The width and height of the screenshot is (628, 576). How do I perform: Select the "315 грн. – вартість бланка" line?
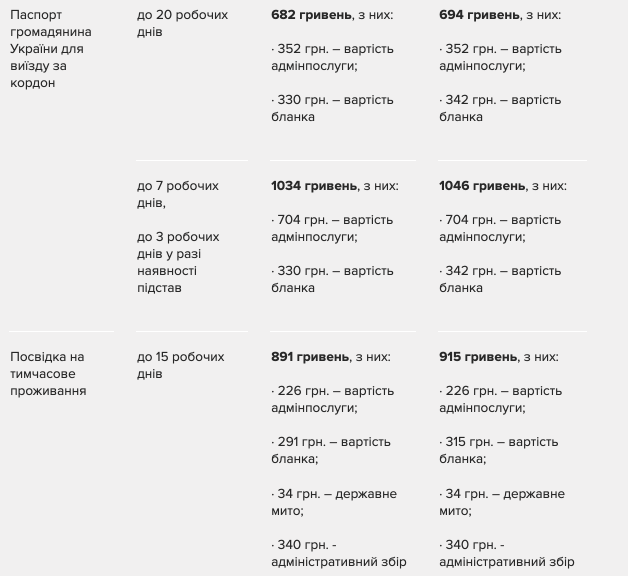point(500,450)
